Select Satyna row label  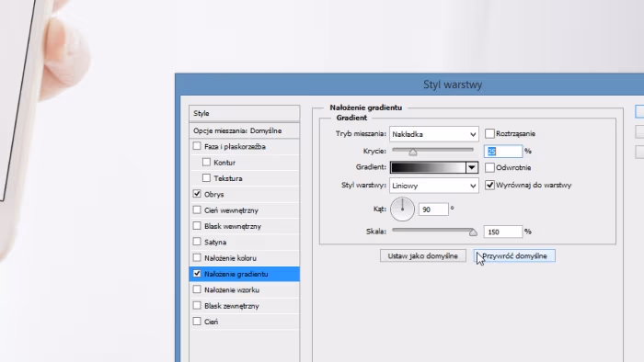[x=215, y=243]
